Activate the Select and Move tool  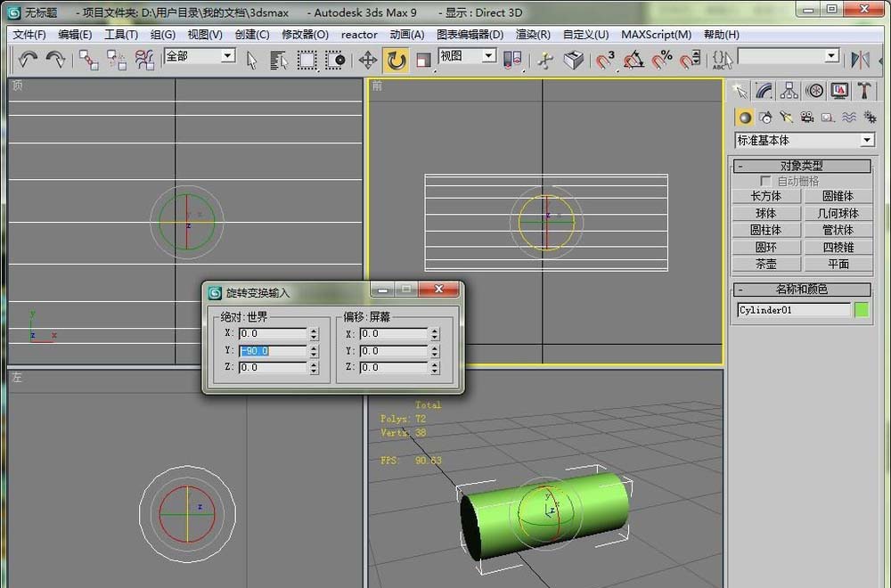368,60
